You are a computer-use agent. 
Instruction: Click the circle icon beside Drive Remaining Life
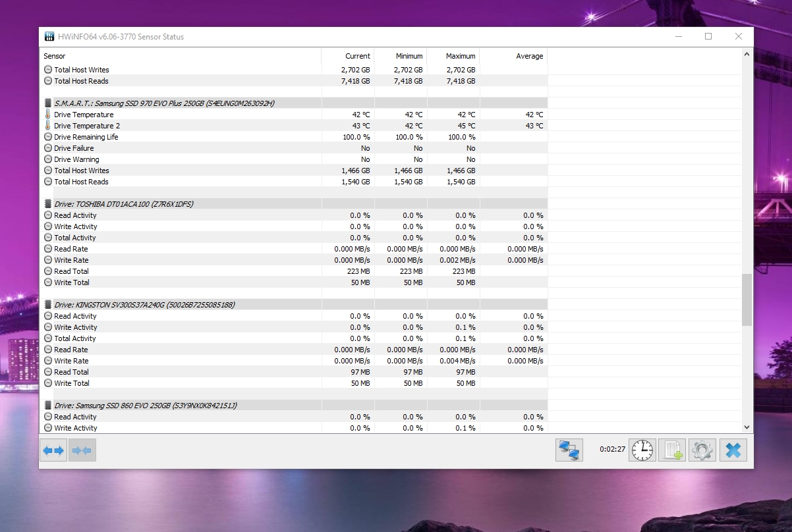[48, 137]
